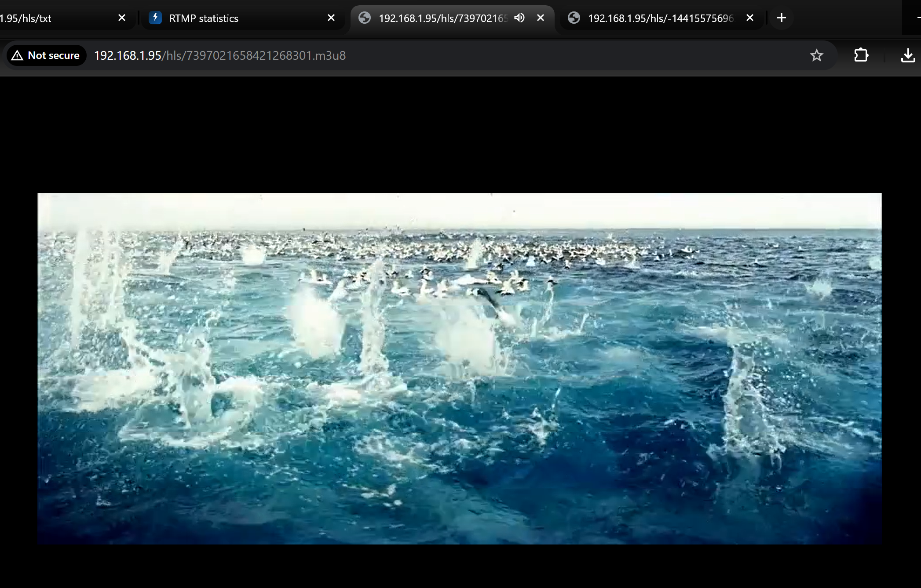
Task: Select the 192.168.1.95 host text in URL
Action: pos(128,55)
